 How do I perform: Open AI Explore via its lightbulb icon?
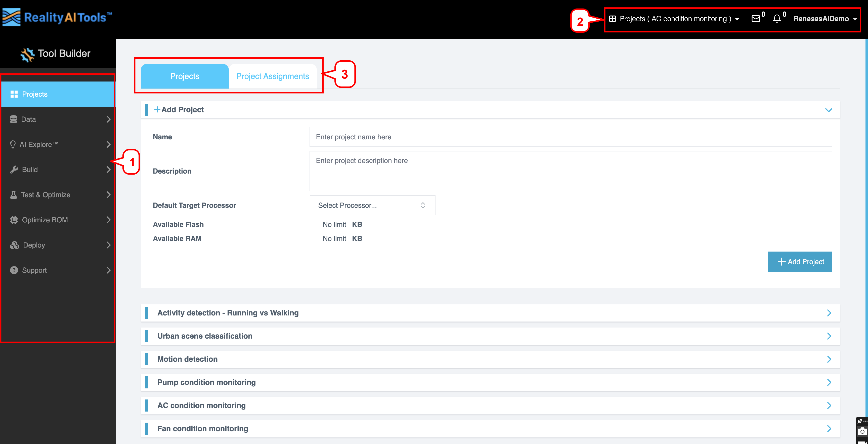tap(14, 144)
